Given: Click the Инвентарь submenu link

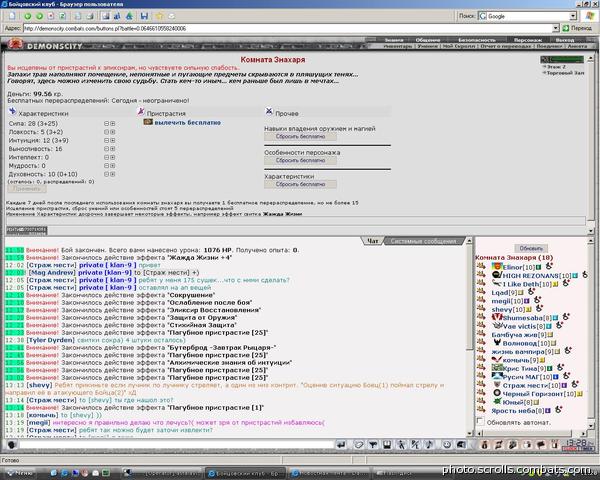Looking at the screenshot, I should coord(398,46).
